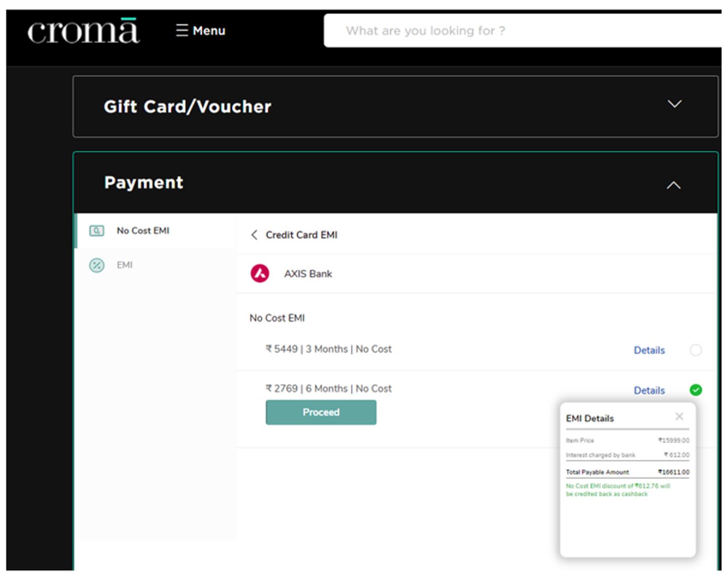This screenshot has height=581, width=728.
Task: Click the Credit Card EMI heading text
Action: (x=301, y=235)
